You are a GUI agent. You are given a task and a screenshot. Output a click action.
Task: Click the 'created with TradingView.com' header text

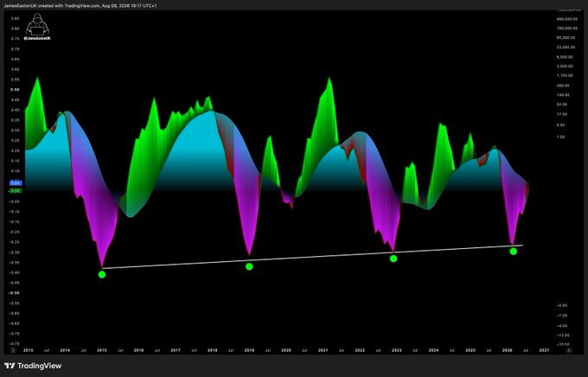coord(68,6)
